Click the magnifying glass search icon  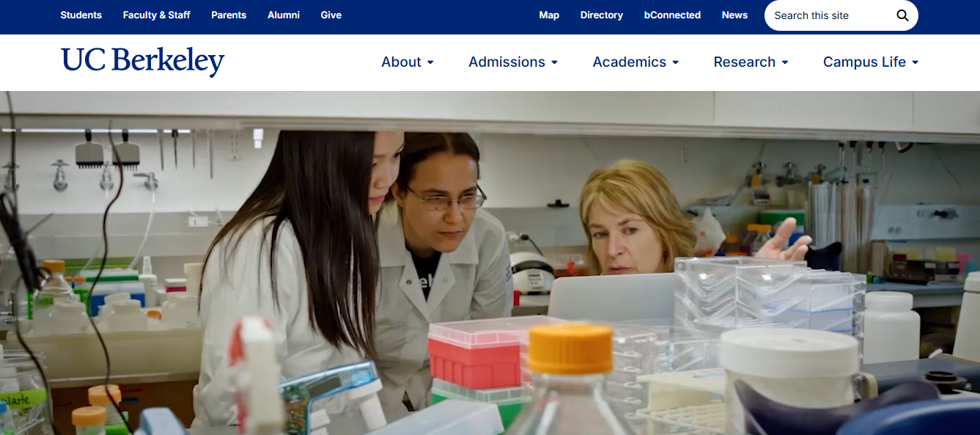pyautogui.click(x=902, y=15)
